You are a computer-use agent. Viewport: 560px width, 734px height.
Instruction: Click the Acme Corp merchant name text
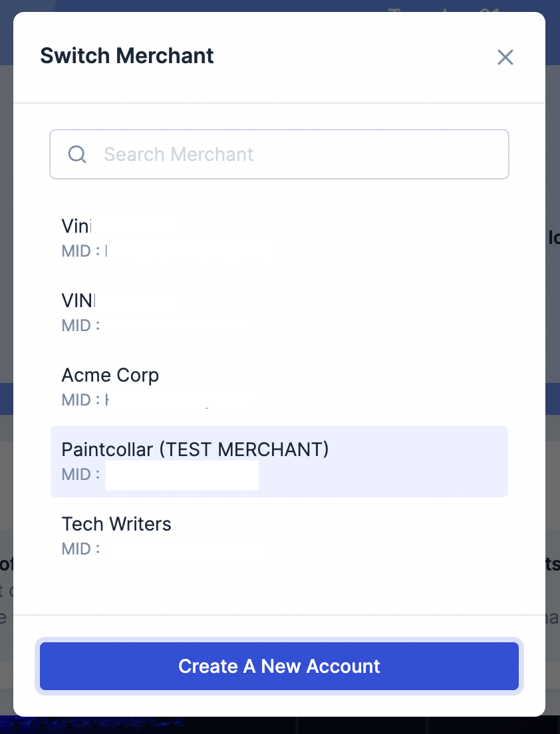click(x=110, y=375)
